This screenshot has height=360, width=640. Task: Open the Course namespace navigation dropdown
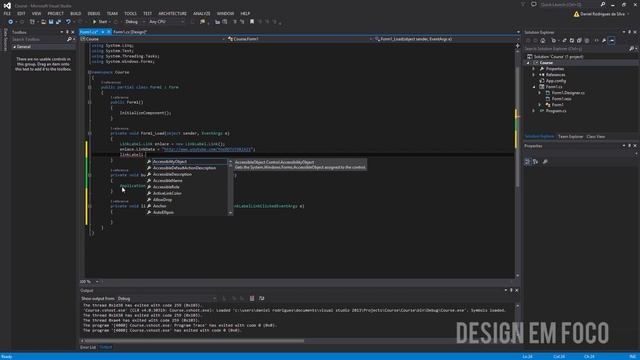coord(153,39)
